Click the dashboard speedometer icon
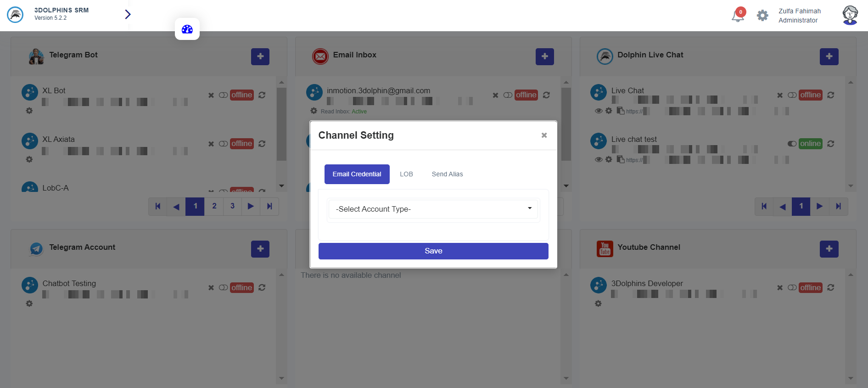This screenshot has height=388, width=868. 187,29
